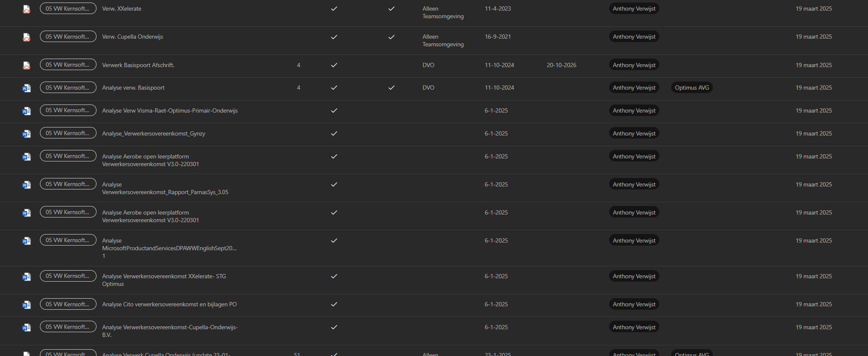The image size is (868, 356).
Task: Open Word icon for Analyse verw. Basispoort
Action: point(26,88)
